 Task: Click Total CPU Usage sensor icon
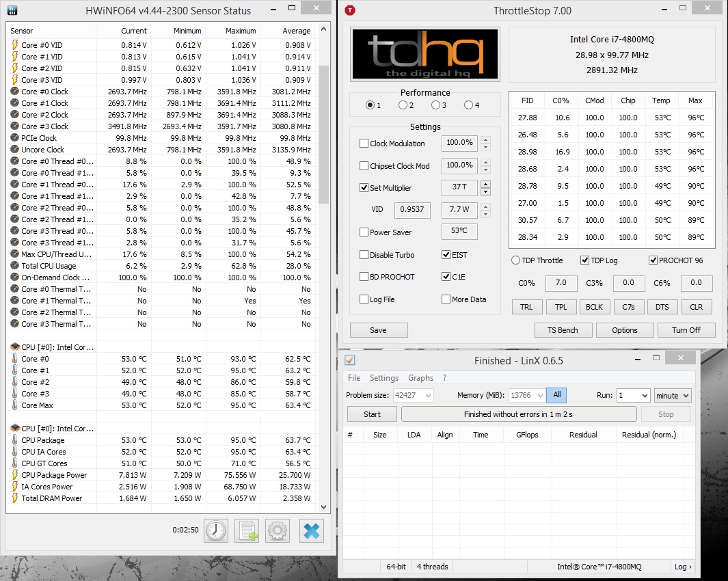(15, 266)
